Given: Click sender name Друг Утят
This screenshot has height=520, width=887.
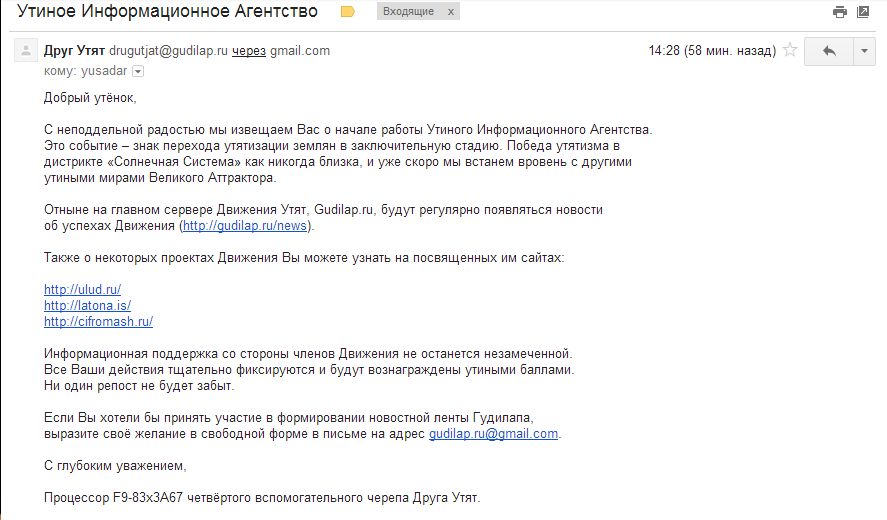Looking at the screenshot, I should (74, 51).
